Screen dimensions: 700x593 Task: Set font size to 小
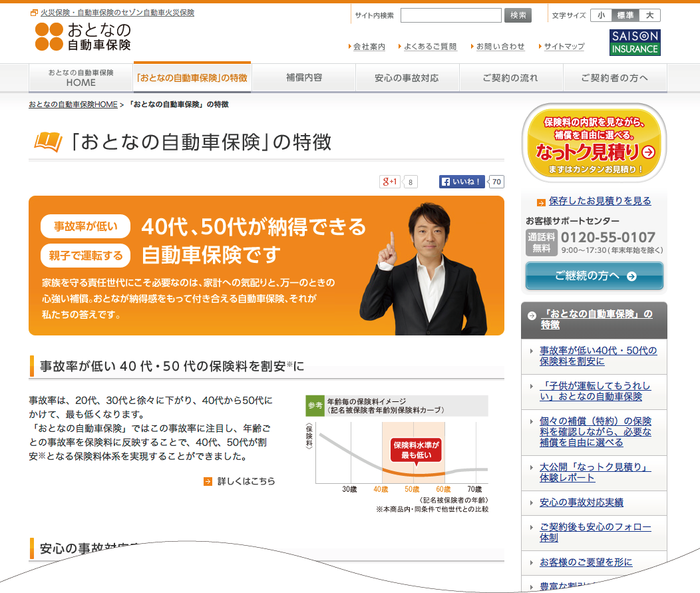pyautogui.click(x=602, y=15)
